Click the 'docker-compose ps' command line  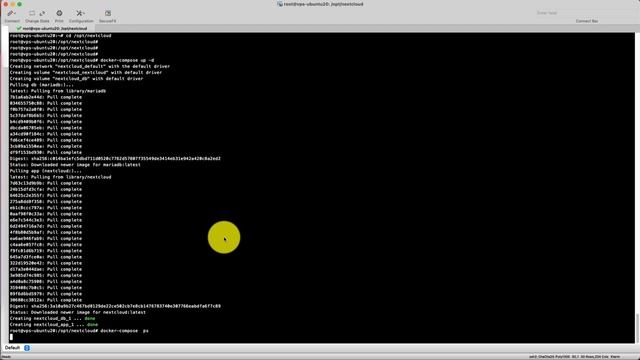tap(79, 331)
